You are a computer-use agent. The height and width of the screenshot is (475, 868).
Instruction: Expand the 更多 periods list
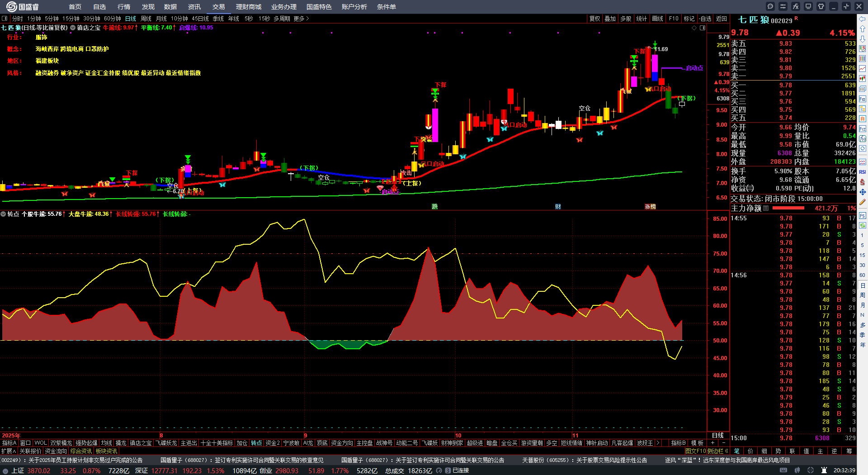pyautogui.click(x=301, y=19)
